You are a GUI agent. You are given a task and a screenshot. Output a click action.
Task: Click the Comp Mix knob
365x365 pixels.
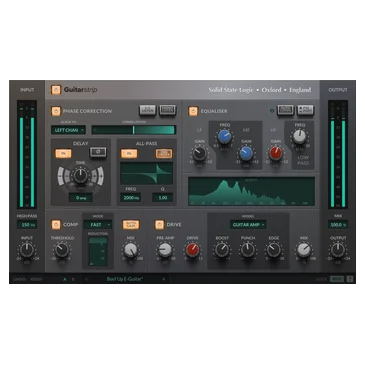131,250
